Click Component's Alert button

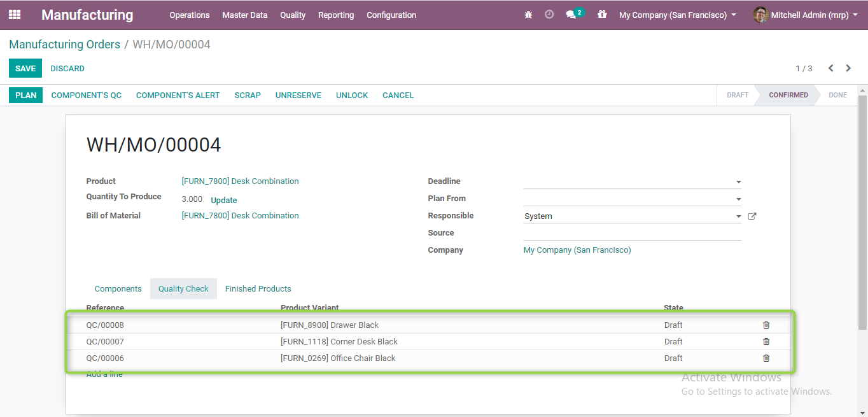(178, 95)
